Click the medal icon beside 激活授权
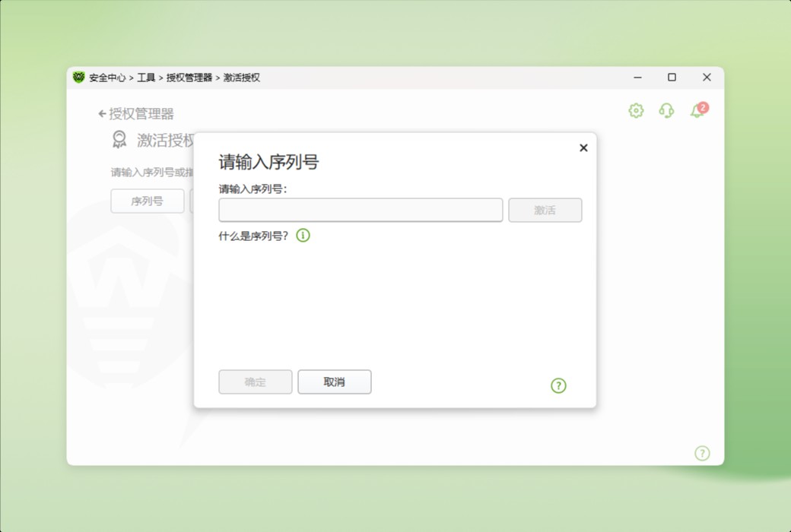The image size is (791, 532). pyautogui.click(x=119, y=140)
